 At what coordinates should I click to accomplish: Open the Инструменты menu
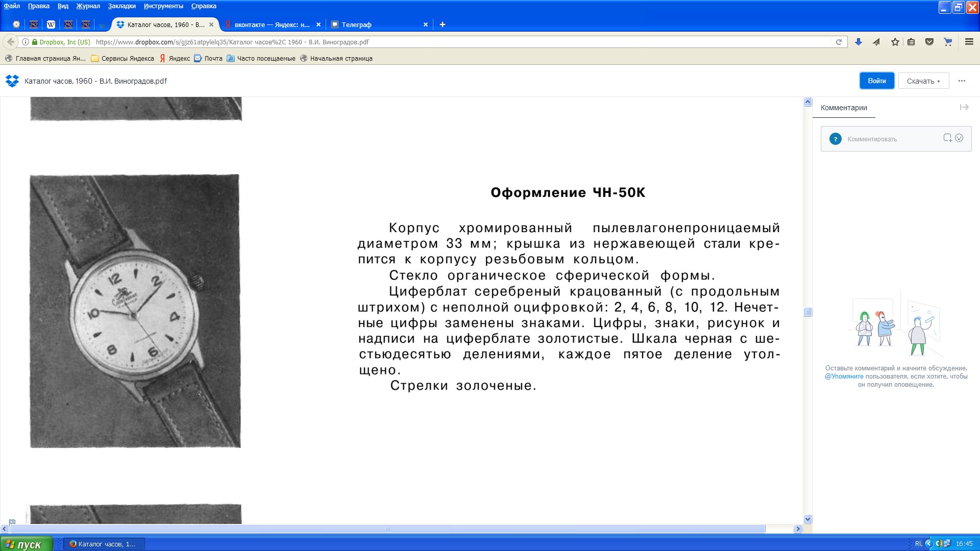pos(163,6)
